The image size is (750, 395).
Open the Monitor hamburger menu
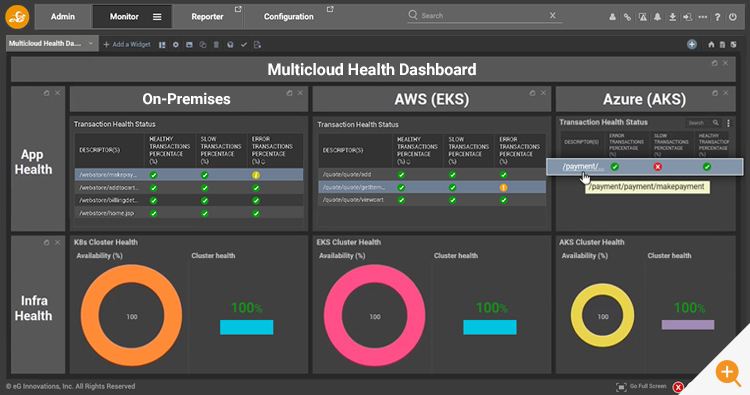click(x=157, y=17)
